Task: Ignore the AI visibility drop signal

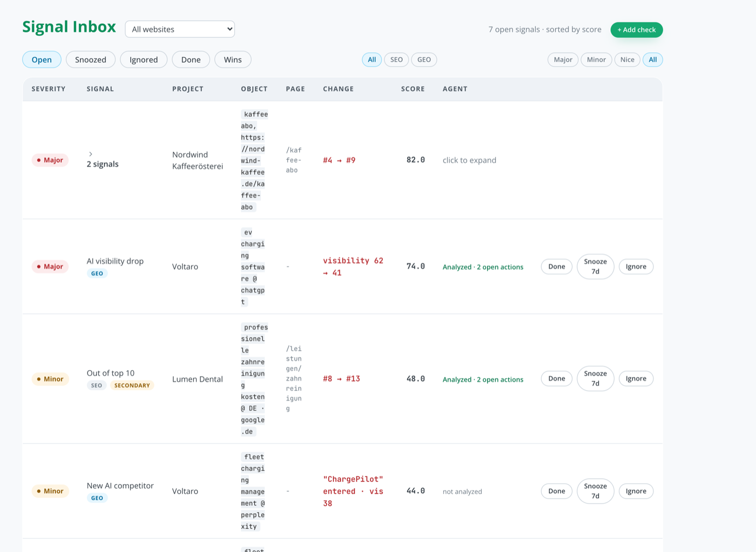Action: click(x=636, y=267)
